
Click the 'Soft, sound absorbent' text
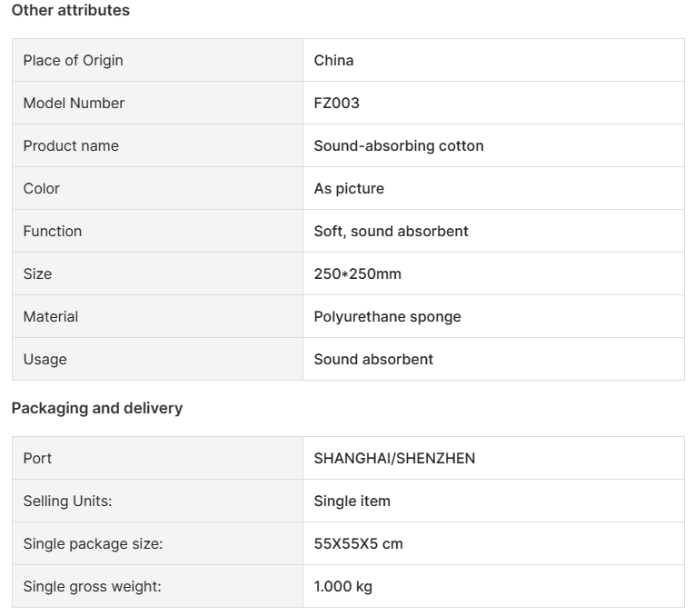click(x=391, y=231)
